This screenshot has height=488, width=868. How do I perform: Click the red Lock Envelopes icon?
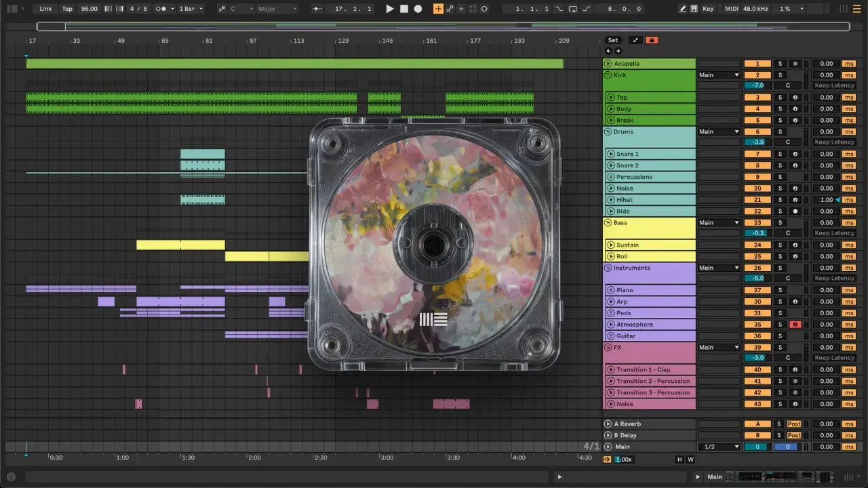652,40
